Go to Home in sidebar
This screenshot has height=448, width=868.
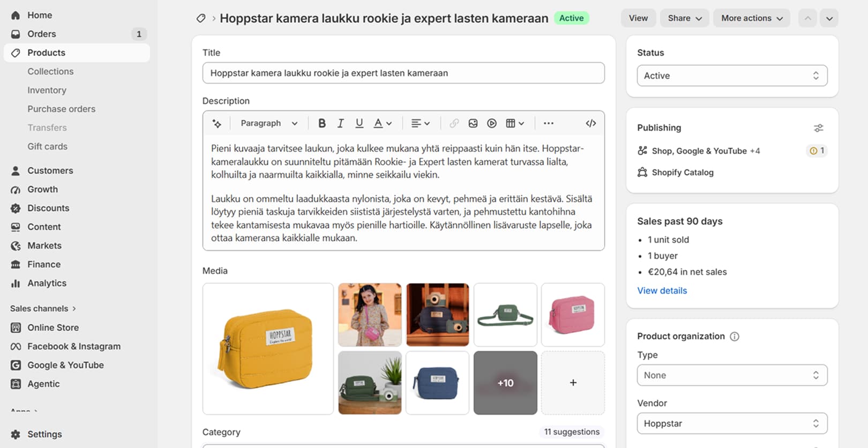coord(77,15)
